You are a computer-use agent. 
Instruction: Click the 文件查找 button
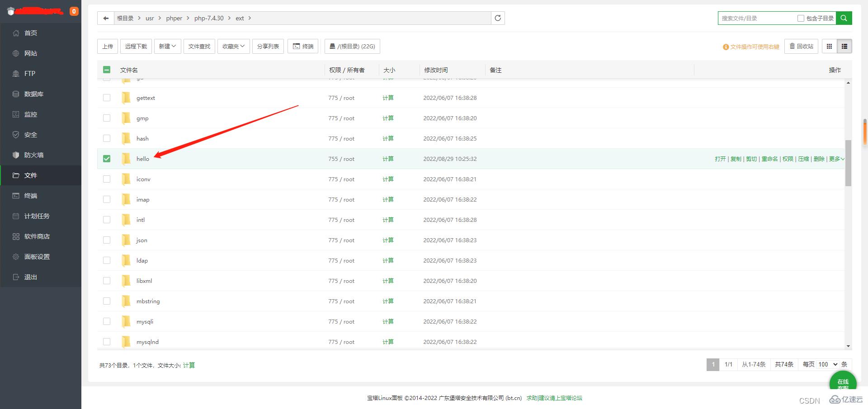tap(199, 46)
